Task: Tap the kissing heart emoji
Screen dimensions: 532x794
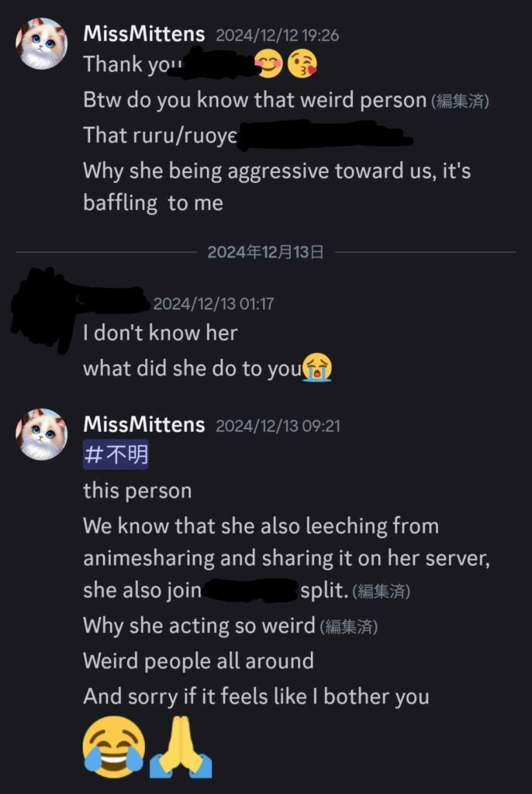Action: click(x=302, y=64)
